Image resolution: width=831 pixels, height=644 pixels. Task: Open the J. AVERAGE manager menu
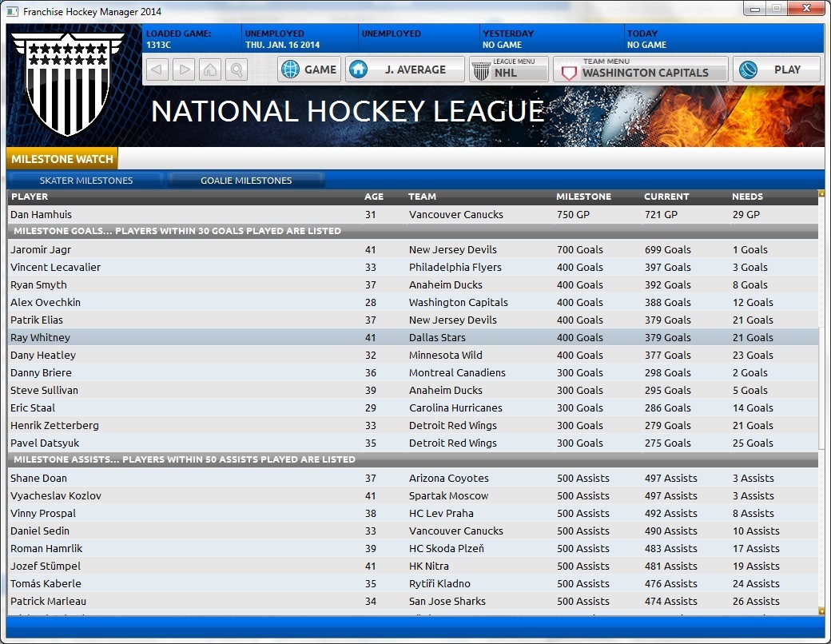[x=405, y=70]
